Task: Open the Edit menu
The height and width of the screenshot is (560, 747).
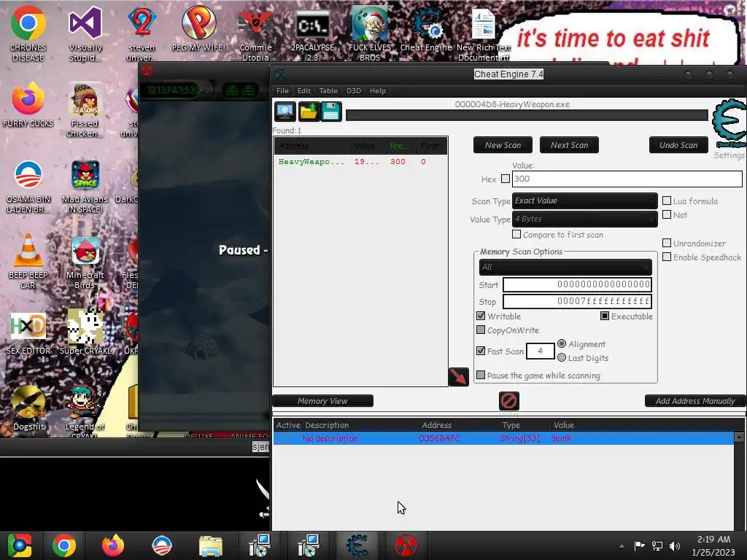Action: point(304,91)
